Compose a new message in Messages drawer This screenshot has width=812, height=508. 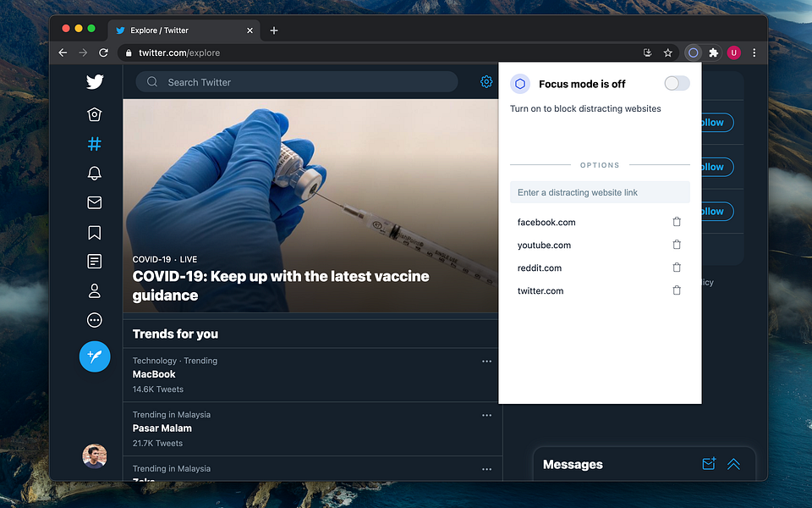(709, 463)
